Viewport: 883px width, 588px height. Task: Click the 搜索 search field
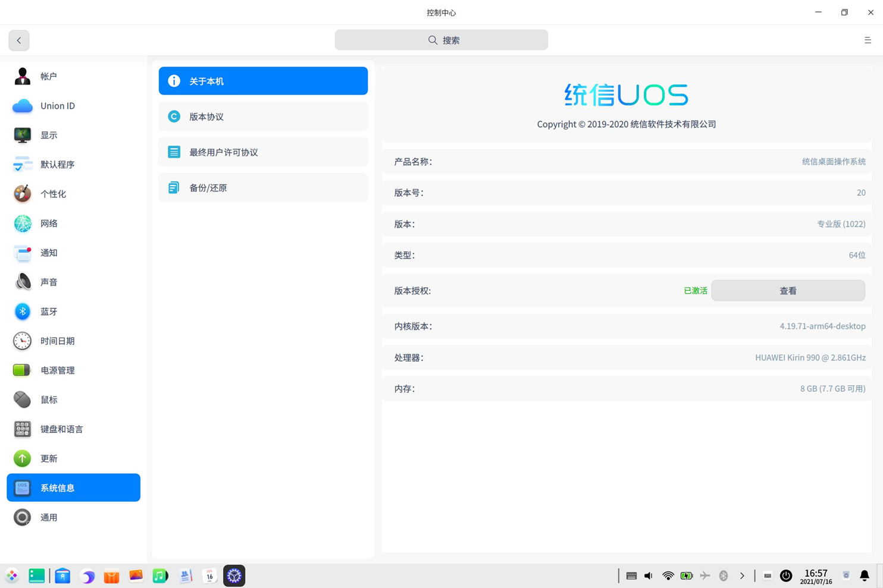pyautogui.click(x=441, y=40)
